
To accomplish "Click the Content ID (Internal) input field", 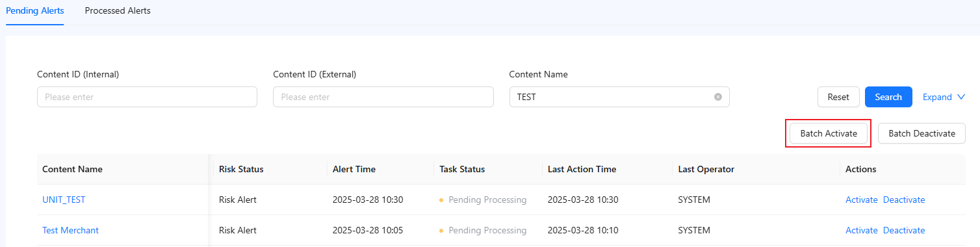I will tap(147, 97).
